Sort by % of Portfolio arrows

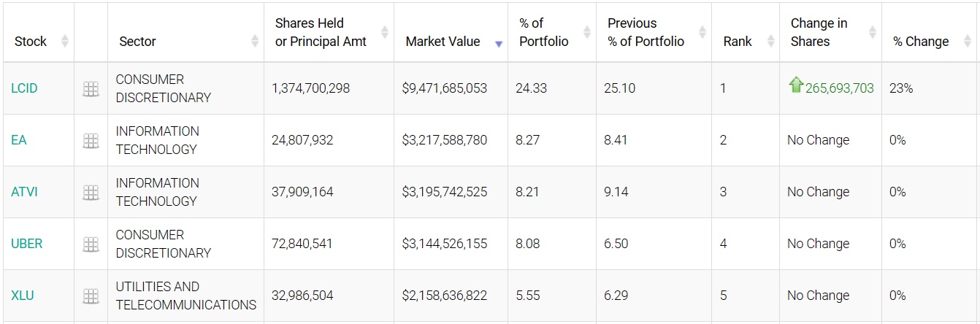tap(587, 32)
